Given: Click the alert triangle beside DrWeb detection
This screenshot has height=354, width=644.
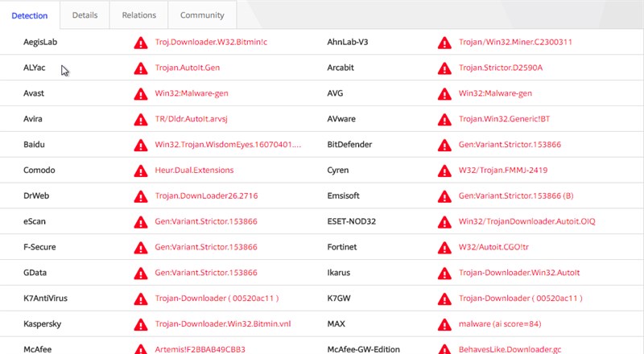Looking at the screenshot, I should point(140,196).
